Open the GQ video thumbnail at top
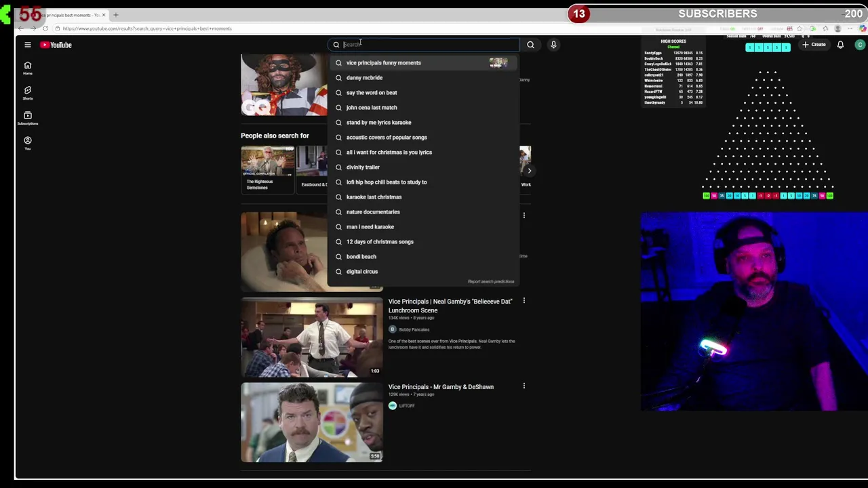868x488 pixels. (283, 85)
